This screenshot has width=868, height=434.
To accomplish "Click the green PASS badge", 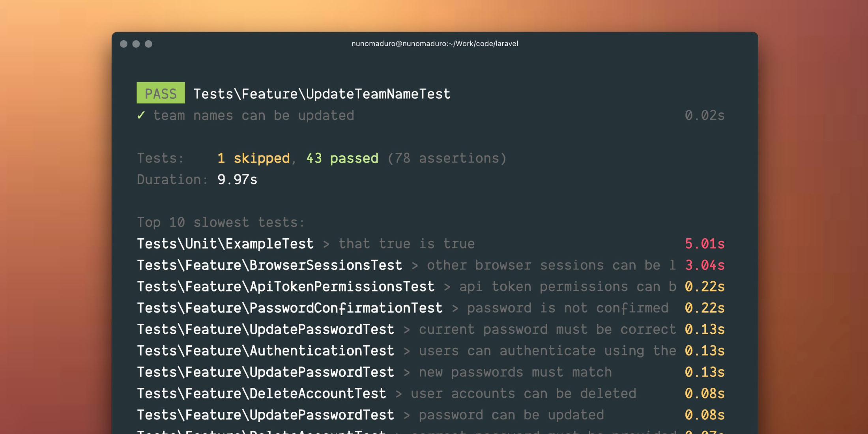I will [160, 94].
